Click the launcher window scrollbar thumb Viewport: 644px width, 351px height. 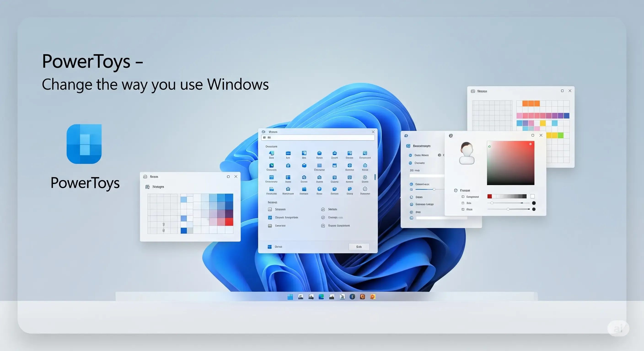pos(375,177)
